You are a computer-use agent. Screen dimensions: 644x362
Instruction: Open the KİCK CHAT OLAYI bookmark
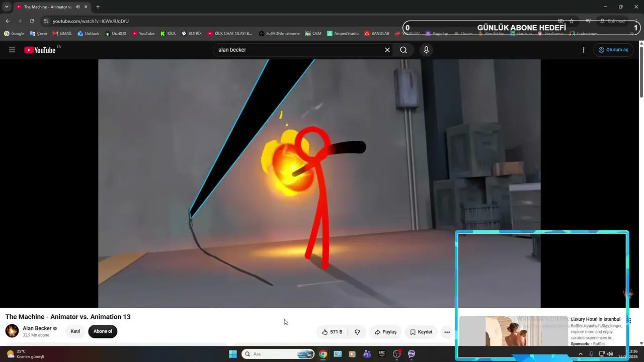230,34
